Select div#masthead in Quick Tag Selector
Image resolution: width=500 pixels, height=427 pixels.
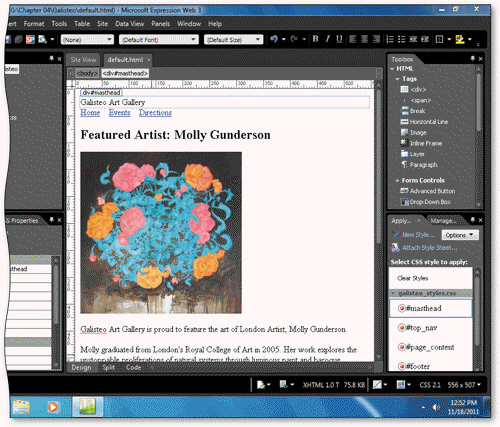(x=125, y=73)
